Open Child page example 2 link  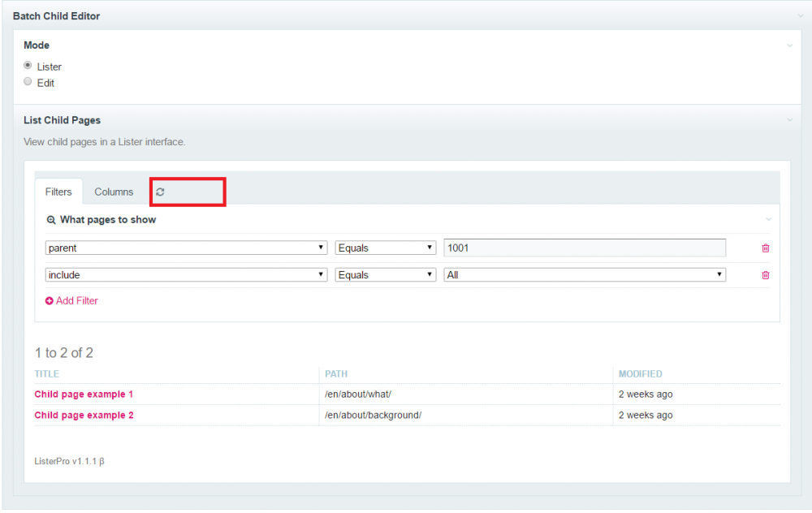pos(84,416)
